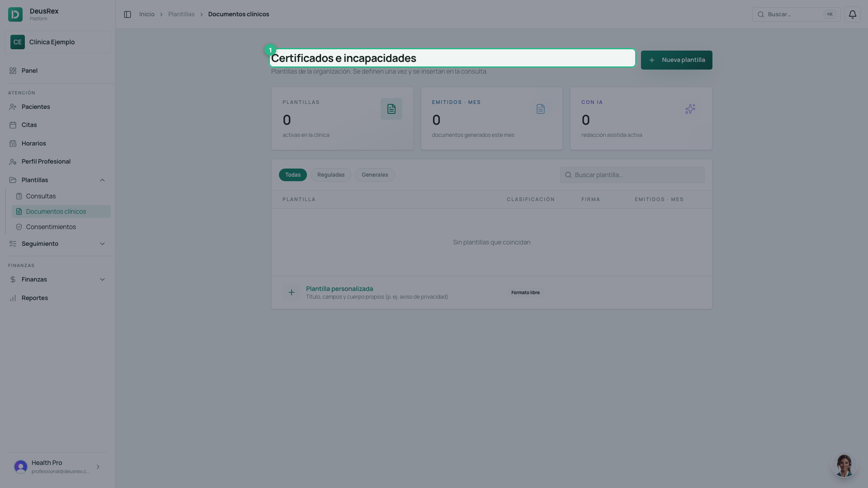Click the plus icon beside Plantilla personalizada
Image resolution: width=868 pixels, height=488 pixels.
[292, 292]
